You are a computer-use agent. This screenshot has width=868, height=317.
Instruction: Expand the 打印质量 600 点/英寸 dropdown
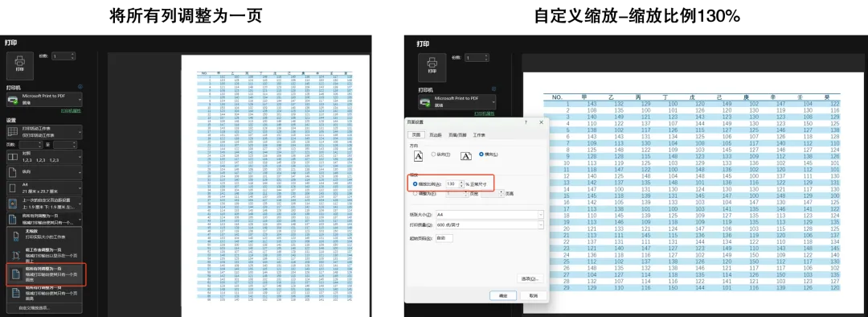point(489,225)
